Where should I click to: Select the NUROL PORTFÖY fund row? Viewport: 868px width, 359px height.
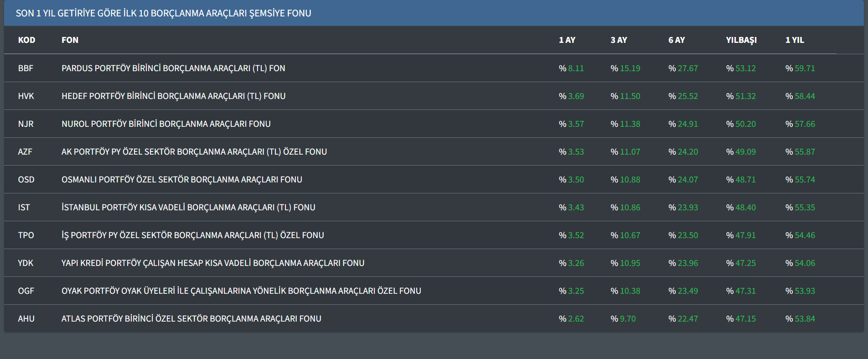click(166, 124)
